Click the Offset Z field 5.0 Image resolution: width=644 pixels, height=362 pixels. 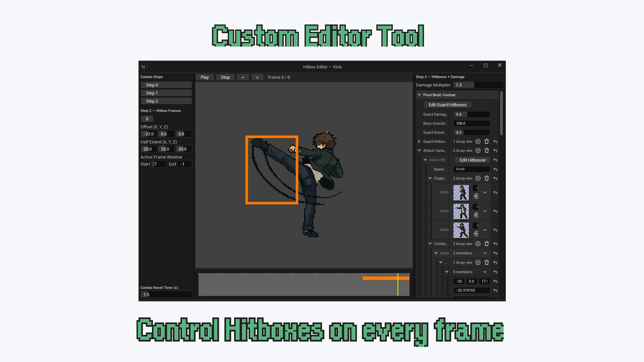tap(184, 134)
